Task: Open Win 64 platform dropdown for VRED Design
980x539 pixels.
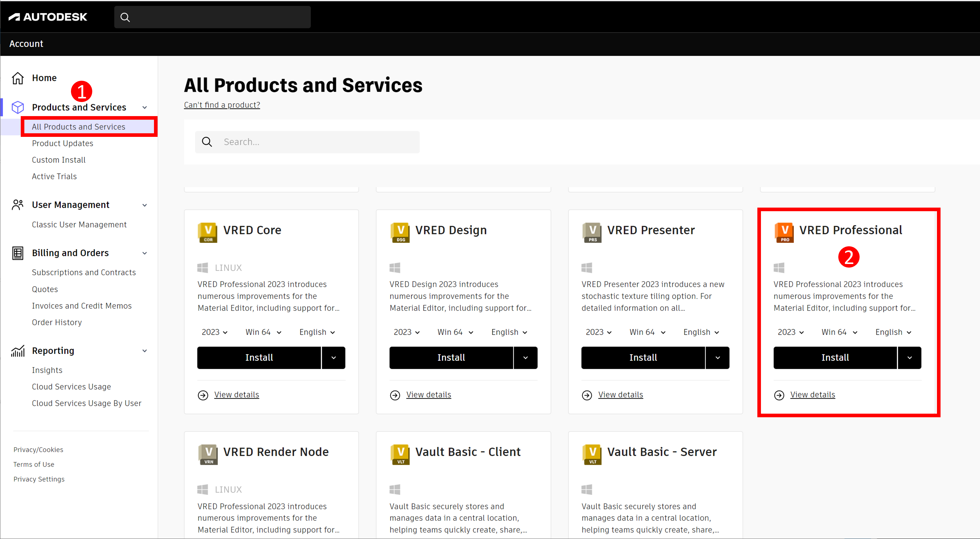Action: pos(455,332)
